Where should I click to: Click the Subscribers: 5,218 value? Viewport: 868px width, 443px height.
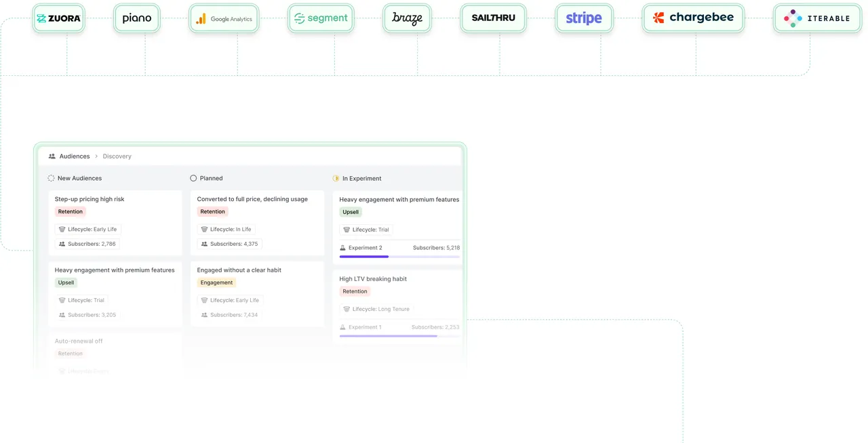coord(436,248)
